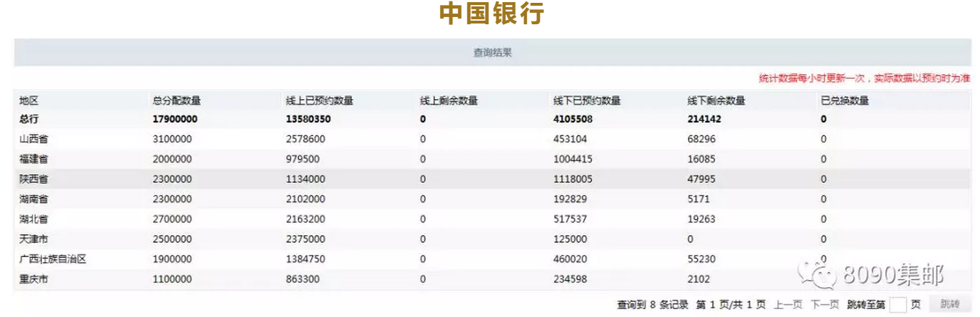The width and height of the screenshot is (980, 317).
Task: Click 陕西省 offline reserved 1118005
Action: pyautogui.click(x=573, y=179)
